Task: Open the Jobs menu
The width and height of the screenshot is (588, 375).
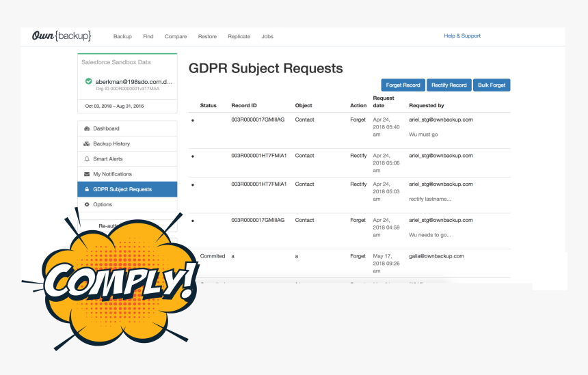Action: [x=267, y=36]
